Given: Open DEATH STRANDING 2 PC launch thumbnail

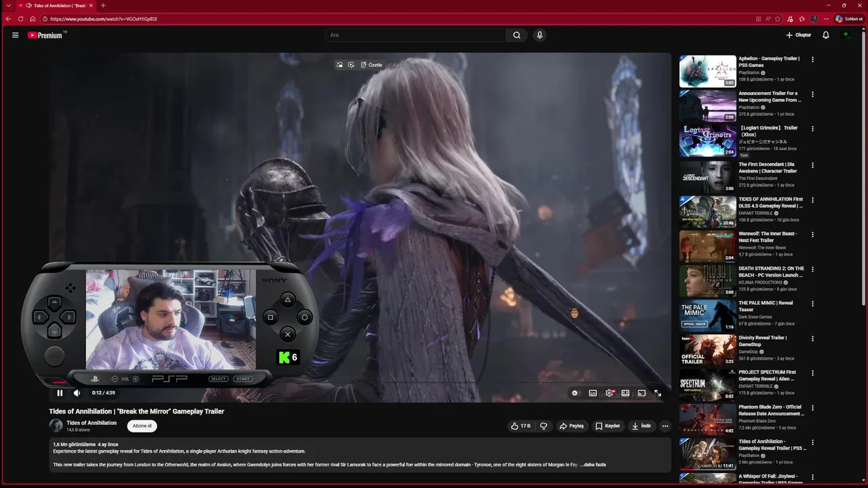Looking at the screenshot, I should pos(708,281).
